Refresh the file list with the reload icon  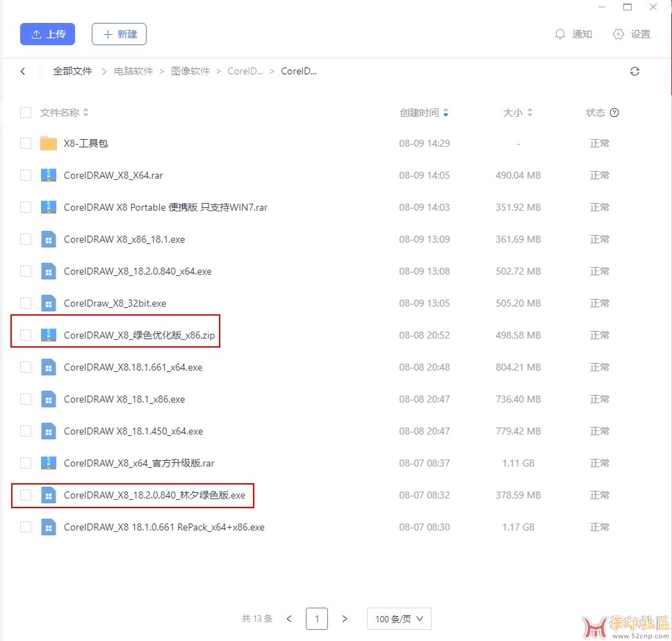click(634, 71)
